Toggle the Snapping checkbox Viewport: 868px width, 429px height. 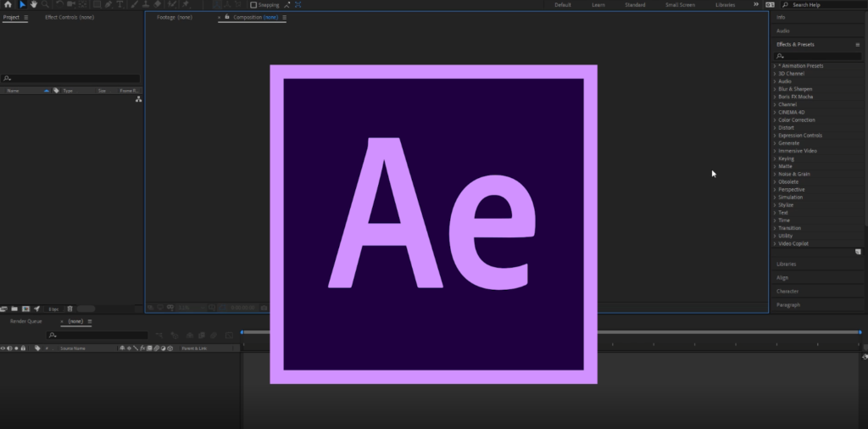[253, 5]
